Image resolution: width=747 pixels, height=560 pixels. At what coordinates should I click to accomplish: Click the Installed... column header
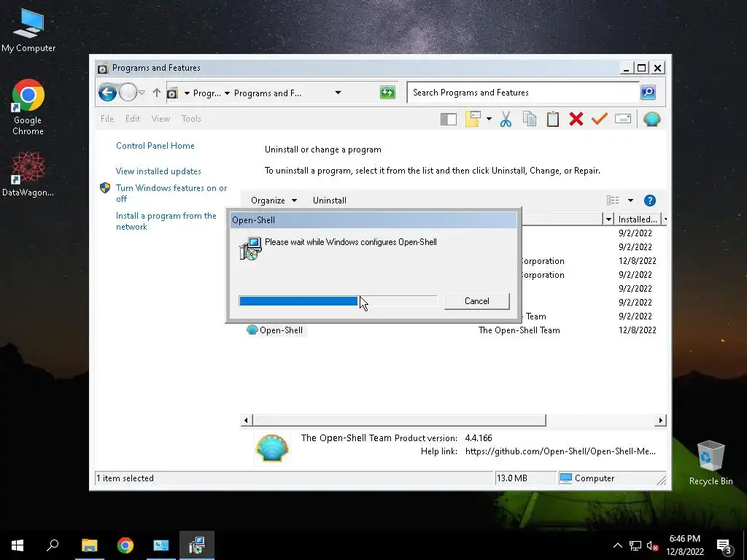click(x=638, y=219)
